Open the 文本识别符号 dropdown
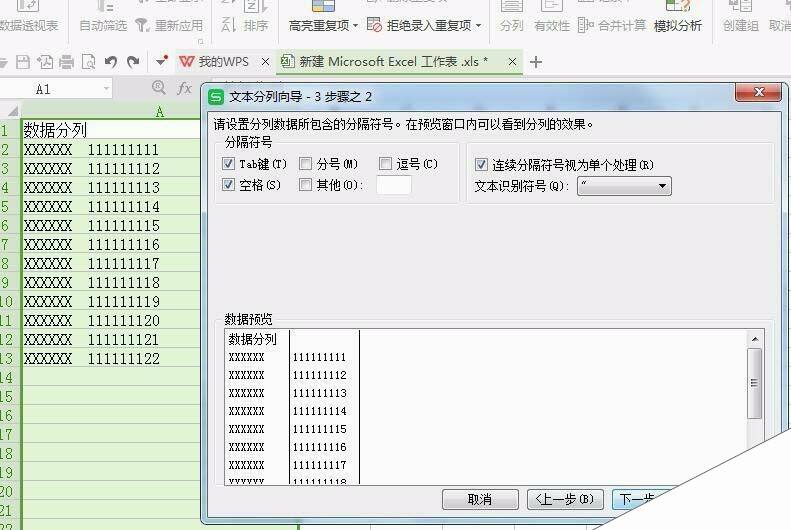Viewport: 791px width, 530px height. pos(624,186)
